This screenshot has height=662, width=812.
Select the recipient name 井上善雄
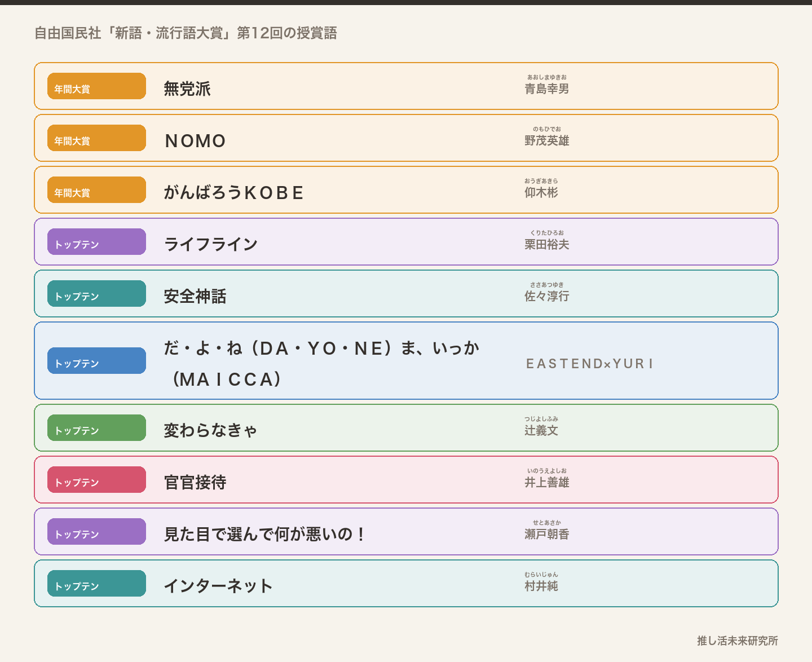pyautogui.click(x=547, y=482)
